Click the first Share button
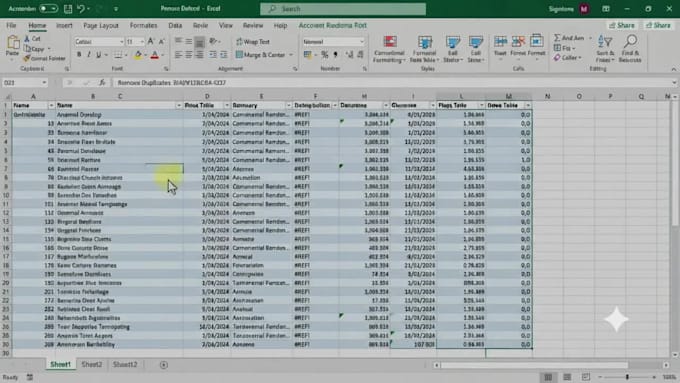Screen dimensions: 680x383 622,26
